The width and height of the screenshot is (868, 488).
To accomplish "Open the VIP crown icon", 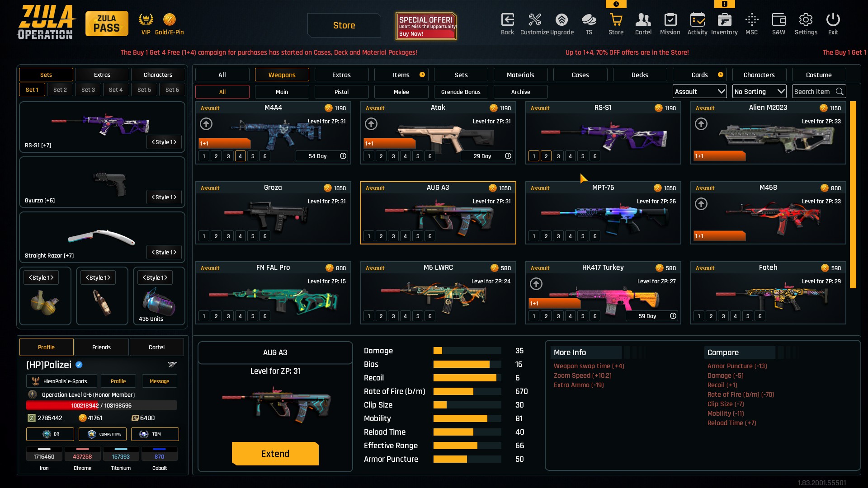I will click(x=146, y=19).
